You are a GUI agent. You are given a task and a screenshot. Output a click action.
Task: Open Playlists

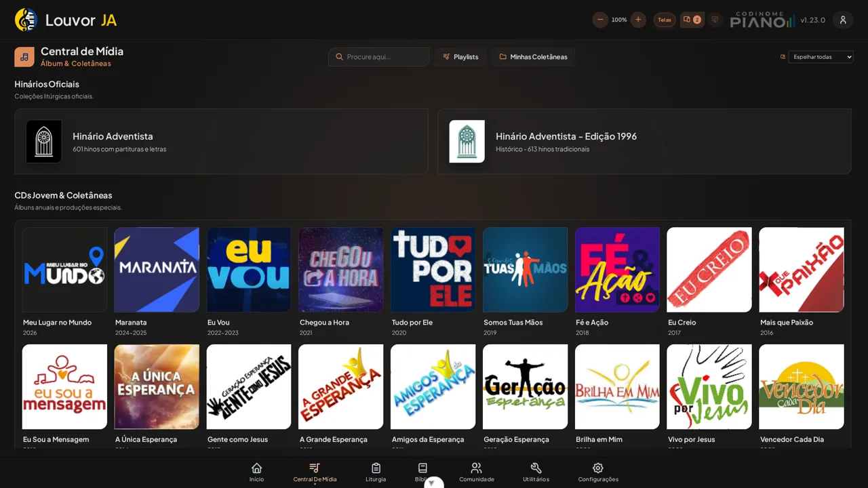460,57
